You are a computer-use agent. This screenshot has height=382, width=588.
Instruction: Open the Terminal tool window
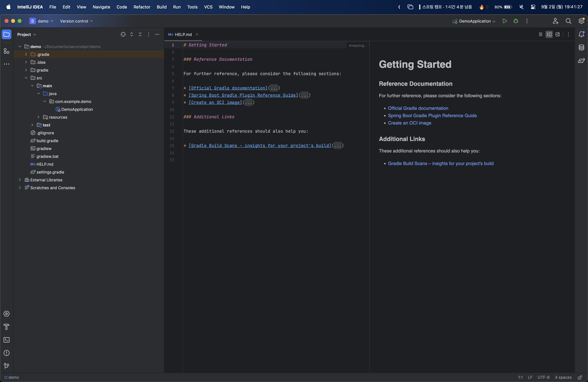point(6,340)
